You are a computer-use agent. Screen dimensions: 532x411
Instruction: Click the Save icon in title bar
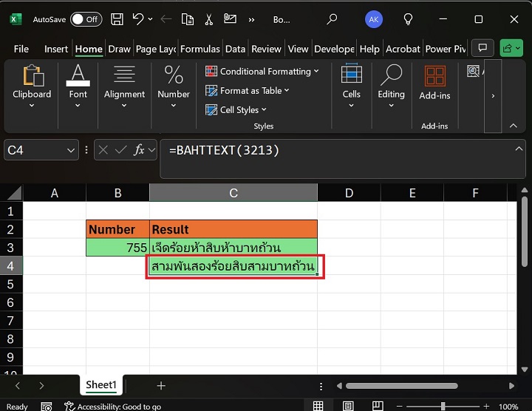[116, 19]
